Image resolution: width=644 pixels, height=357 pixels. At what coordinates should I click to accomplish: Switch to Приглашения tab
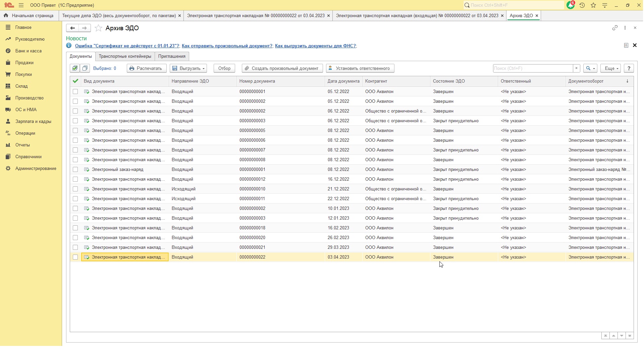[x=172, y=56]
